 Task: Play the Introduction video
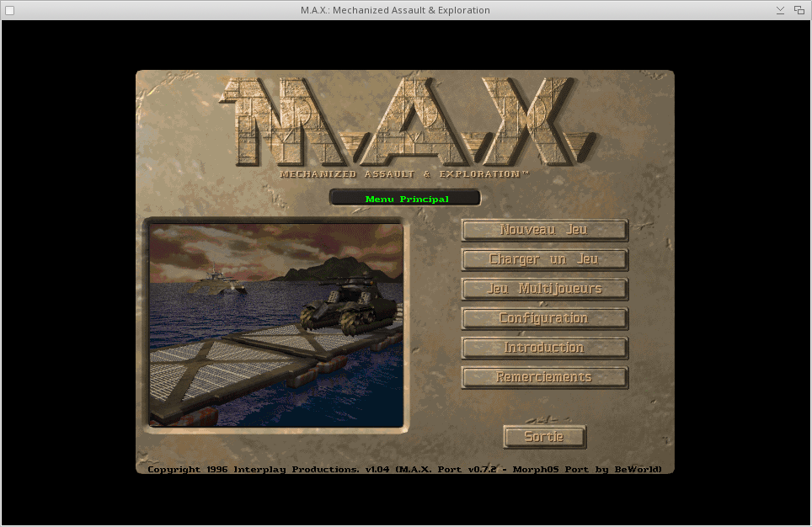coord(544,348)
